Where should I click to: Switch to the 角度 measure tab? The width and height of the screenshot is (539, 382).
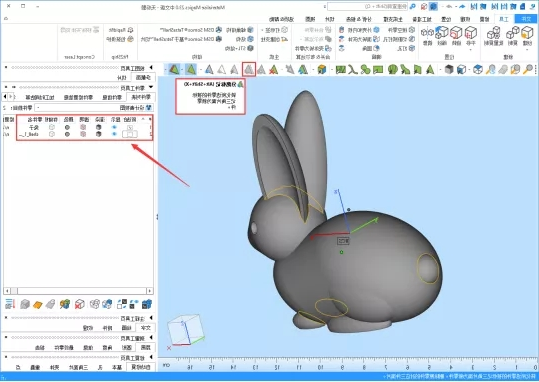tap(107, 347)
